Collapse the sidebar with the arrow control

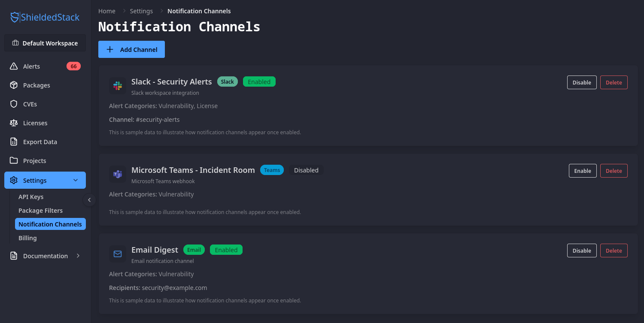tap(89, 200)
